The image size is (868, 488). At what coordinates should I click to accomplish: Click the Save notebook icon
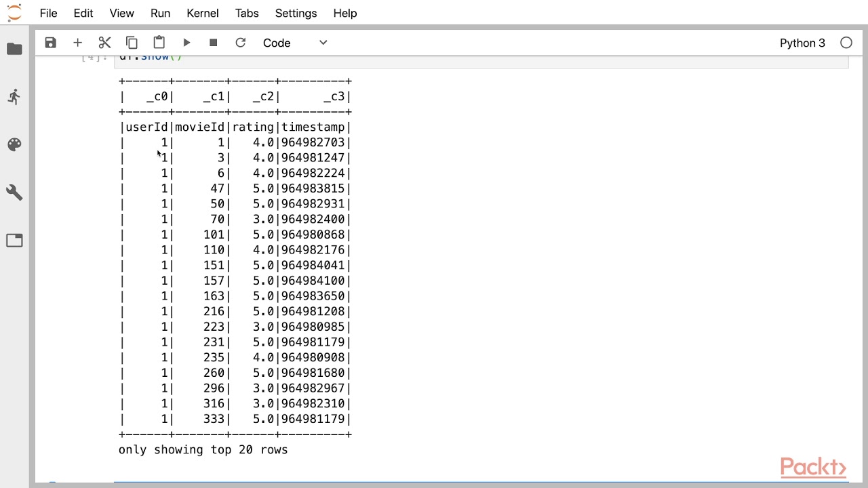click(50, 43)
